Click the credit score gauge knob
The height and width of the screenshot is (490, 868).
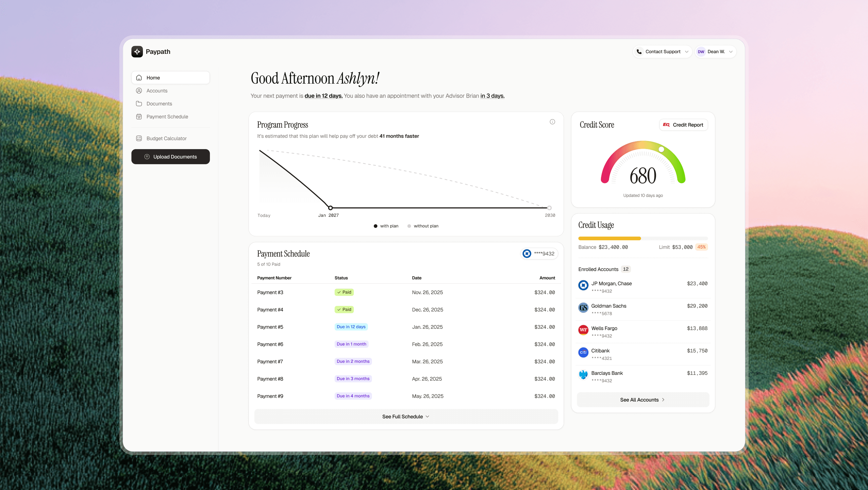coord(661,149)
